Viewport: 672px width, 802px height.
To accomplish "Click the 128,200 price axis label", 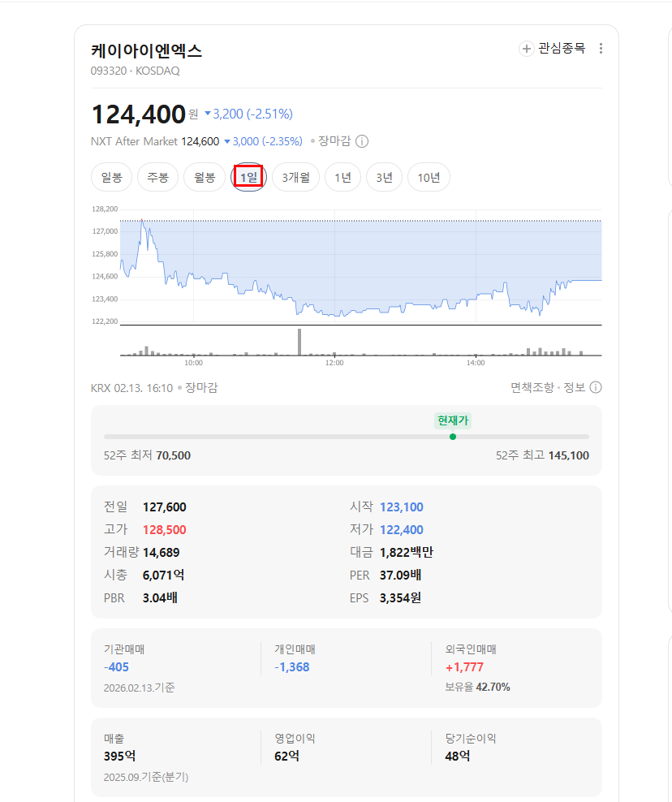I will click(x=105, y=209).
